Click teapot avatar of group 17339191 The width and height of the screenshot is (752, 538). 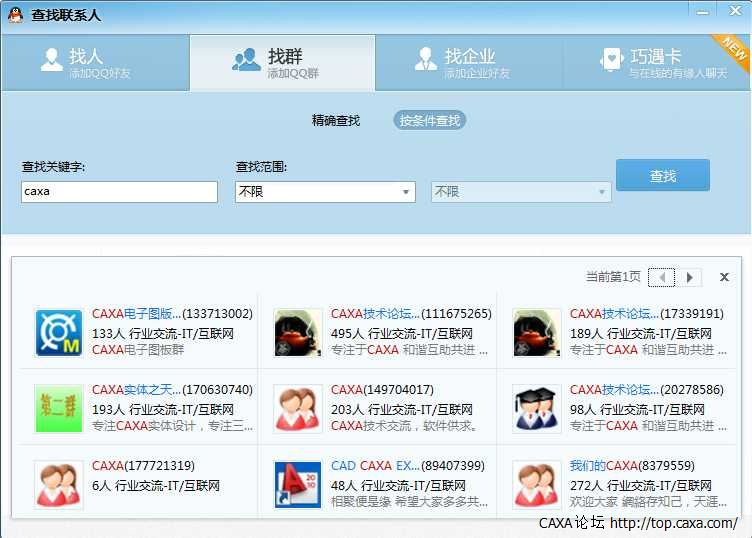537,333
